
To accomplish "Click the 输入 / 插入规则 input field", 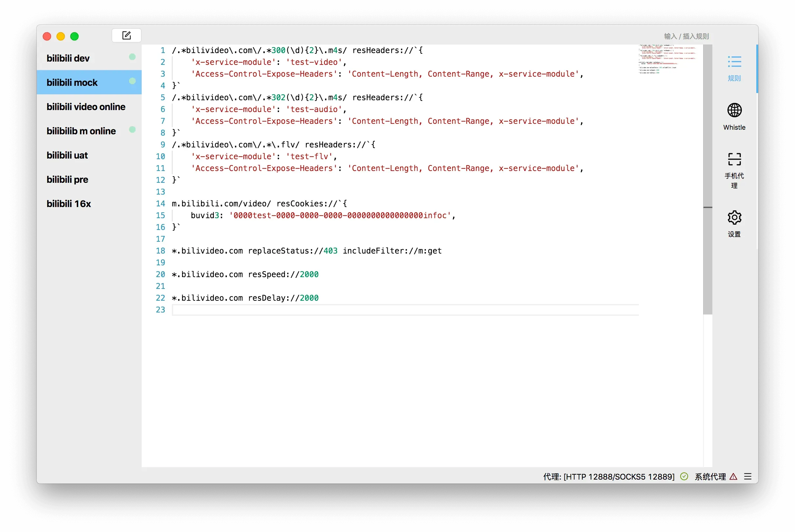I will click(686, 36).
